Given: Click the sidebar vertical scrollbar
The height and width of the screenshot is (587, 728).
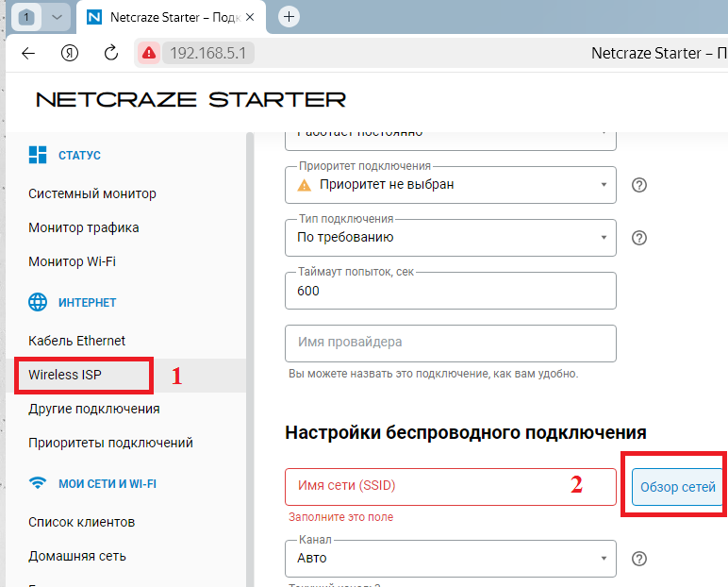Looking at the screenshot, I should tap(250, 360).
